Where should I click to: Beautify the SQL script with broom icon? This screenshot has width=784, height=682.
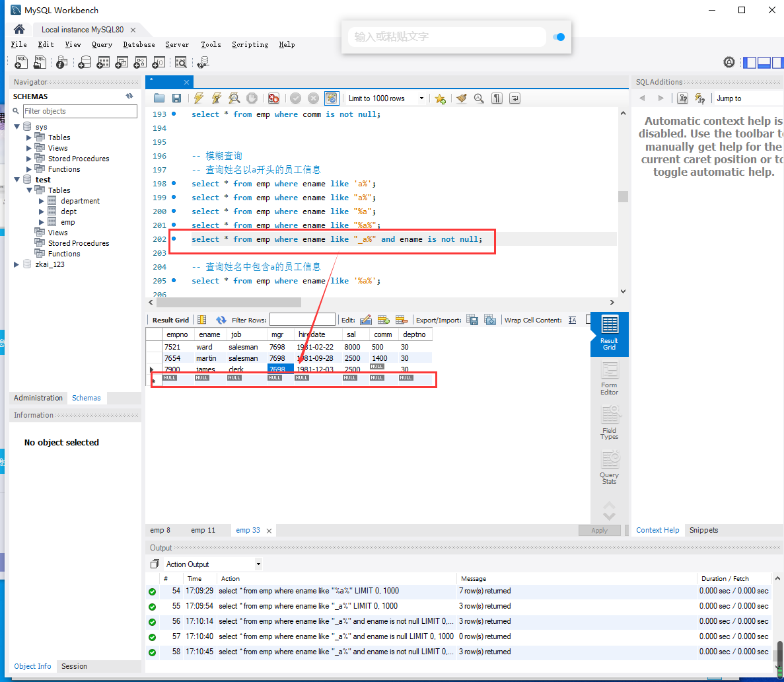[x=462, y=98]
